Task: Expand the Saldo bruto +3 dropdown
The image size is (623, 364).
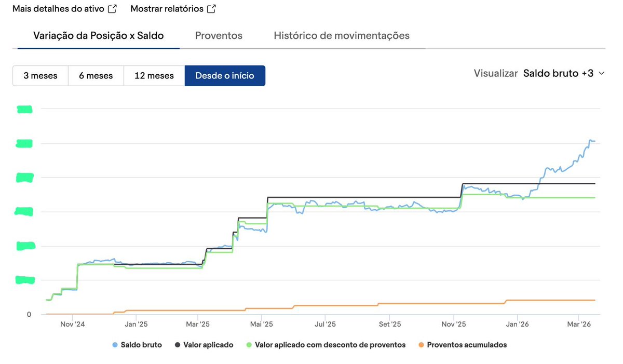Action: click(x=564, y=74)
